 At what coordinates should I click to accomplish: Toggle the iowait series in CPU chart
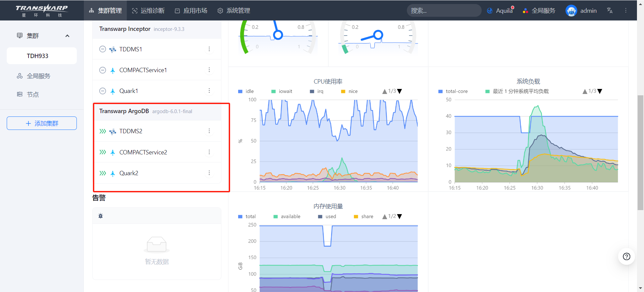(x=282, y=91)
